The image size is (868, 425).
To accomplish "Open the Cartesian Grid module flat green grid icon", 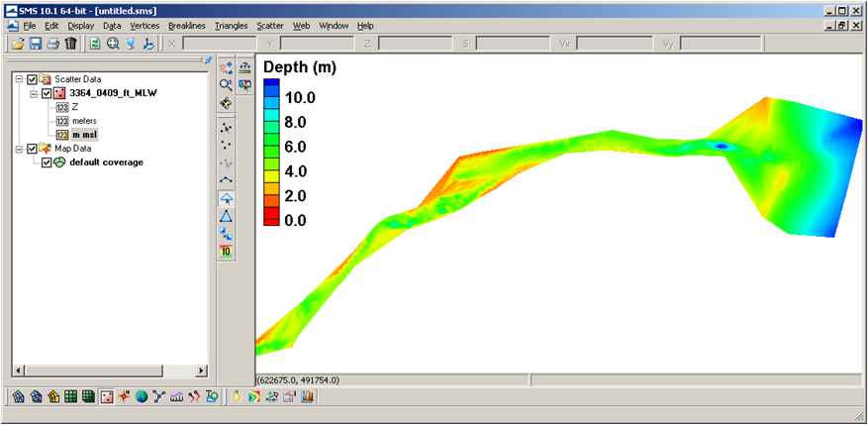I will click(x=71, y=396).
